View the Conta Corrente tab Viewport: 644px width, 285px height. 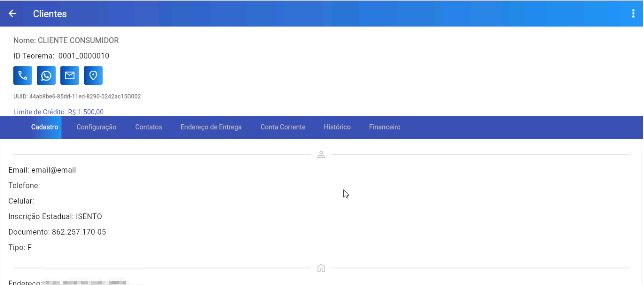pyautogui.click(x=283, y=127)
